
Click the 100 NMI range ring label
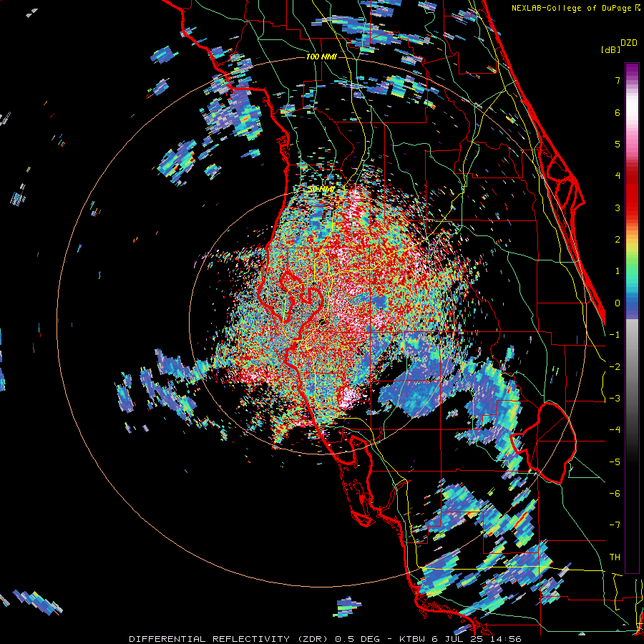[321, 57]
